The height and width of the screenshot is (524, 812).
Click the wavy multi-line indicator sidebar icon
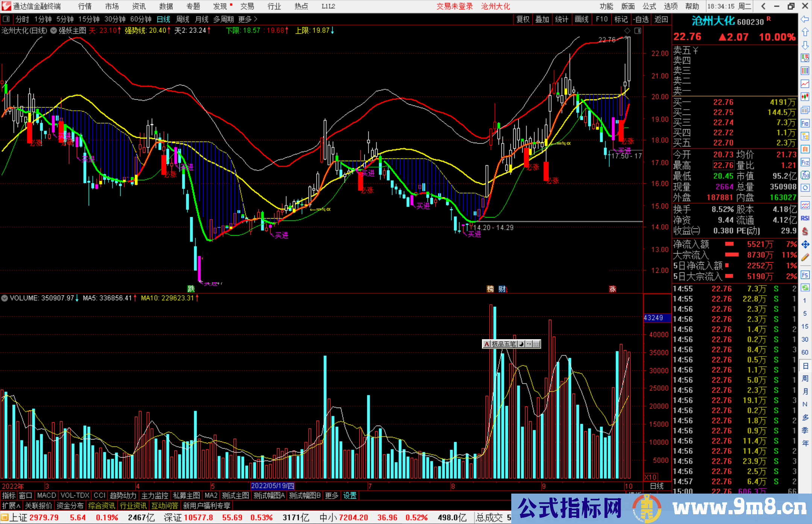805,205
